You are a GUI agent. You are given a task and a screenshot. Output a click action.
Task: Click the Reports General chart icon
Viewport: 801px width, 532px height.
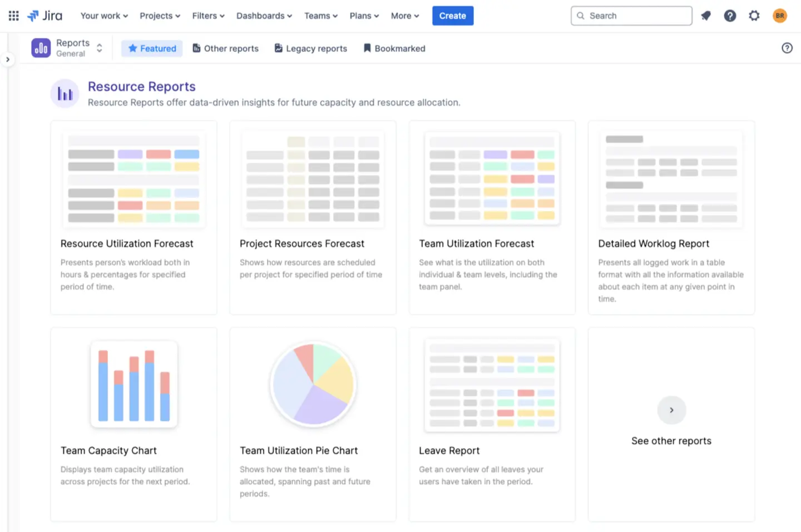(x=40, y=48)
